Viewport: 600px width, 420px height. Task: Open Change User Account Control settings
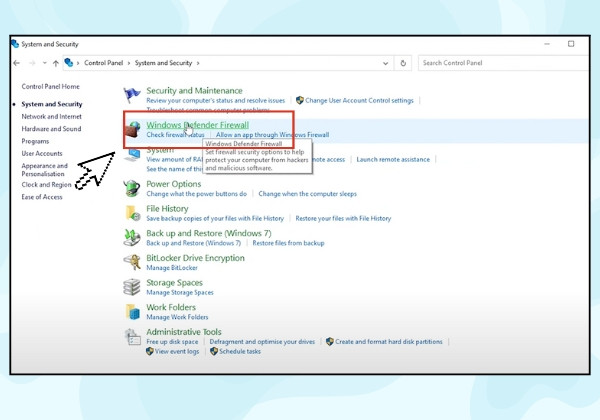point(359,101)
